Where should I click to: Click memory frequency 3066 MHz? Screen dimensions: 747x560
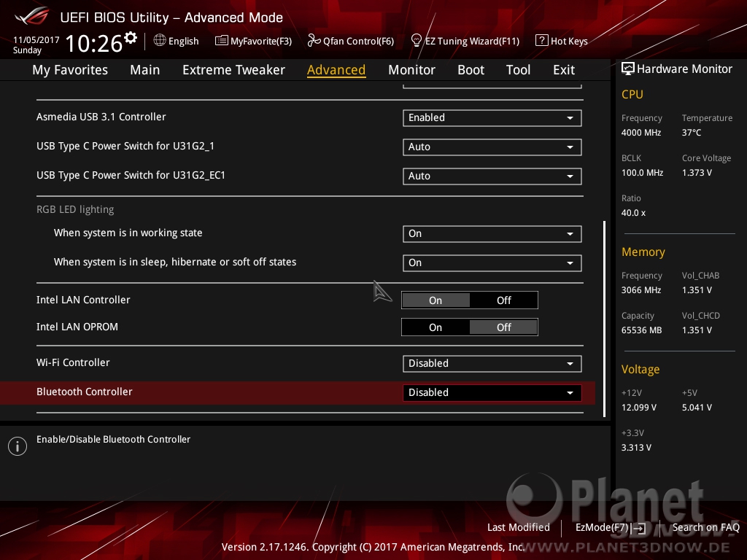point(641,290)
